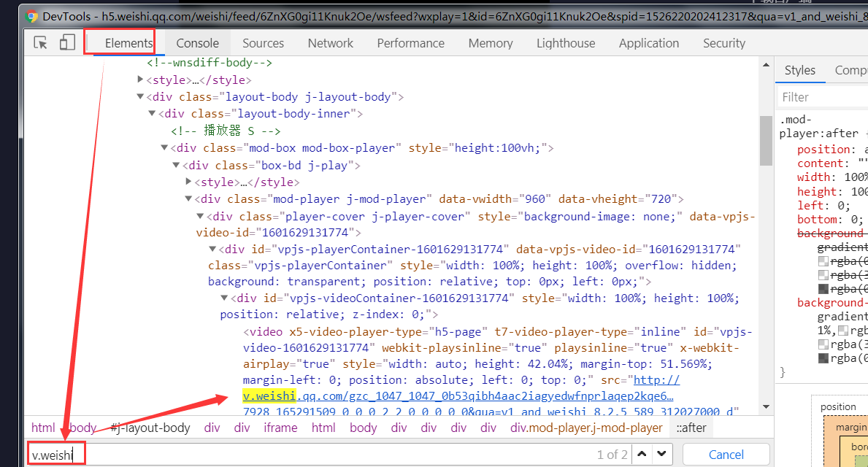The height and width of the screenshot is (467, 868).
Task: Collapse the vpjs-playerContainer div
Action: tap(212, 249)
